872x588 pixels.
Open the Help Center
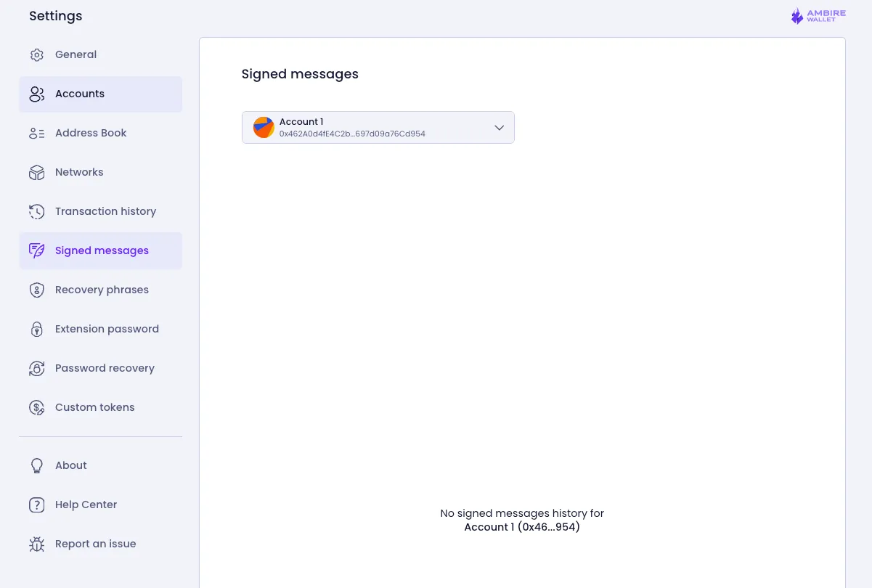coord(86,505)
